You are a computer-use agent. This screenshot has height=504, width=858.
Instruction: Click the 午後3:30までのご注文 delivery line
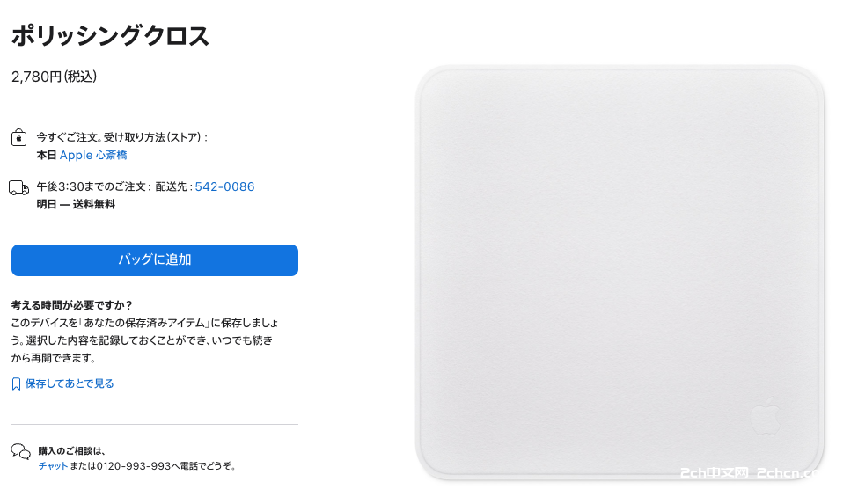[92, 187]
